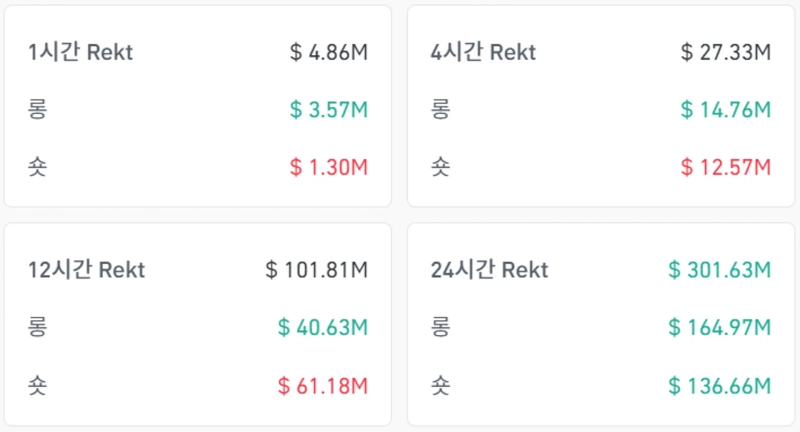800x432 pixels.
Task: Click the green $ 3.57M long value
Action: tap(329, 109)
